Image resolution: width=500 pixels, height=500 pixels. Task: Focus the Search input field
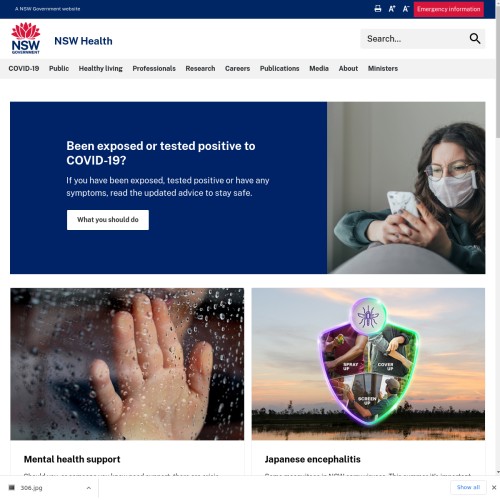coord(415,39)
